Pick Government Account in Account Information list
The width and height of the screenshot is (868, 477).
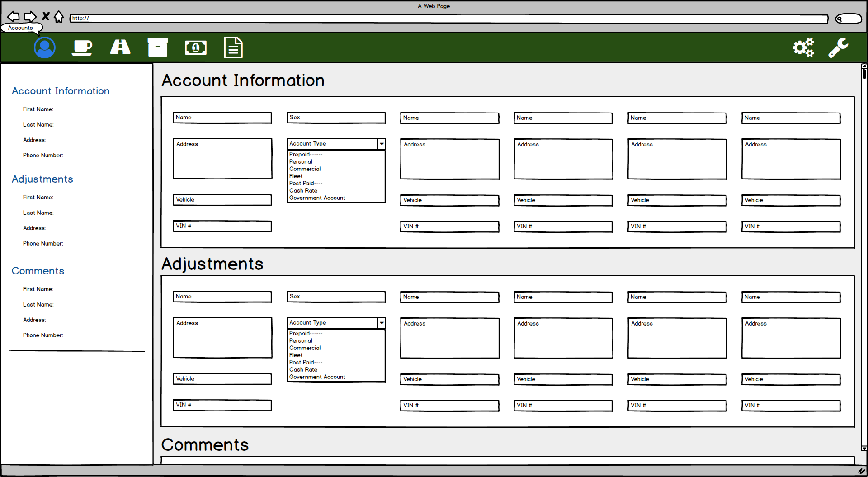pos(317,198)
